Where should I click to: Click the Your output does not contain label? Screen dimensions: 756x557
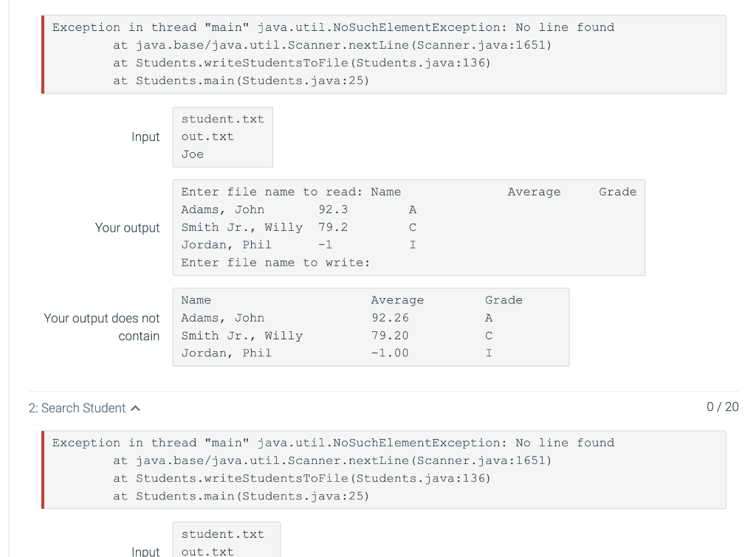pyautogui.click(x=101, y=327)
